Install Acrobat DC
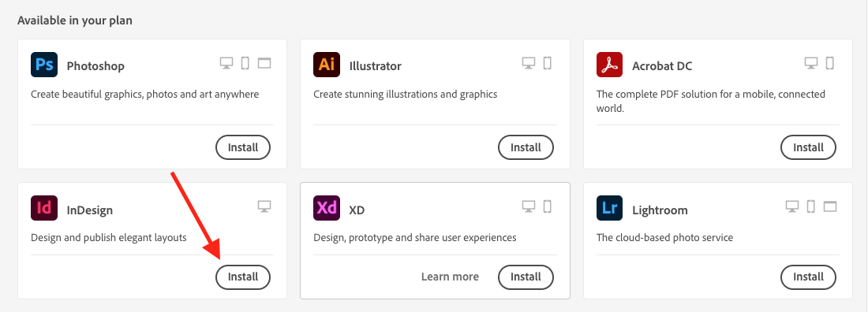This screenshot has height=312, width=868. pyautogui.click(x=808, y=147)
